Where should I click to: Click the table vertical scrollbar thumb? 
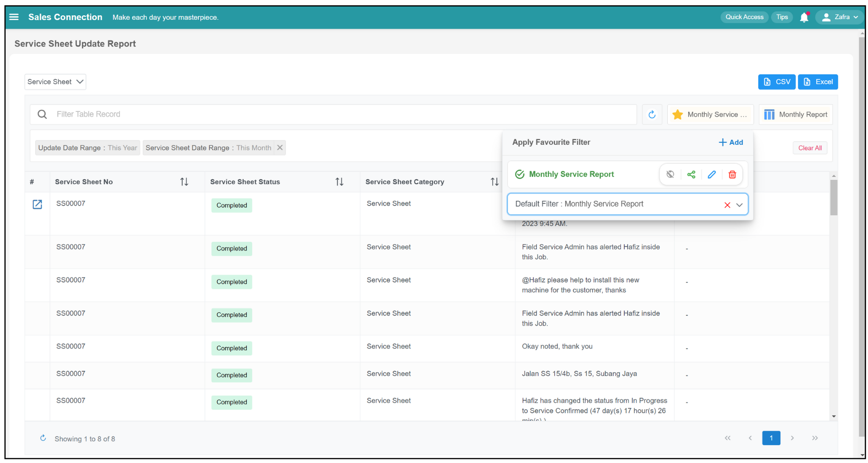834,198
